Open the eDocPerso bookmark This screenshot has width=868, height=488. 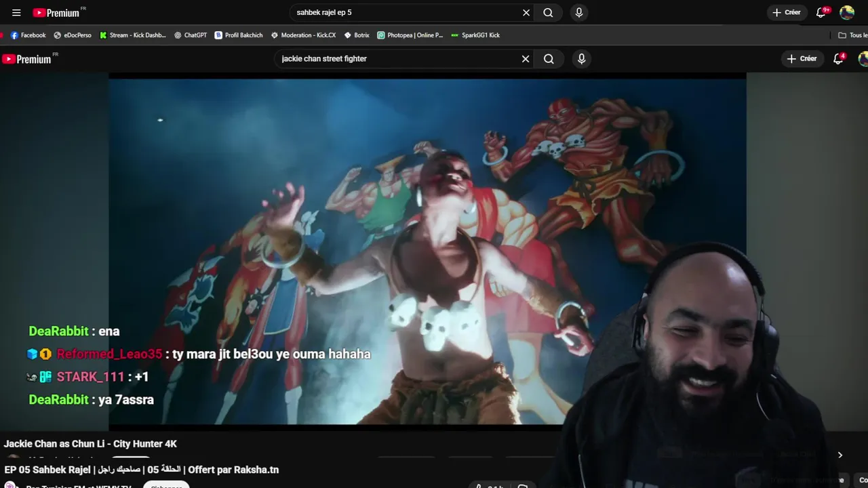73,35
